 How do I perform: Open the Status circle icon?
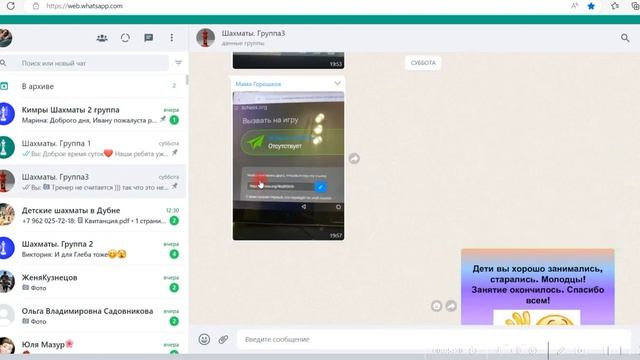coord(125,38)
